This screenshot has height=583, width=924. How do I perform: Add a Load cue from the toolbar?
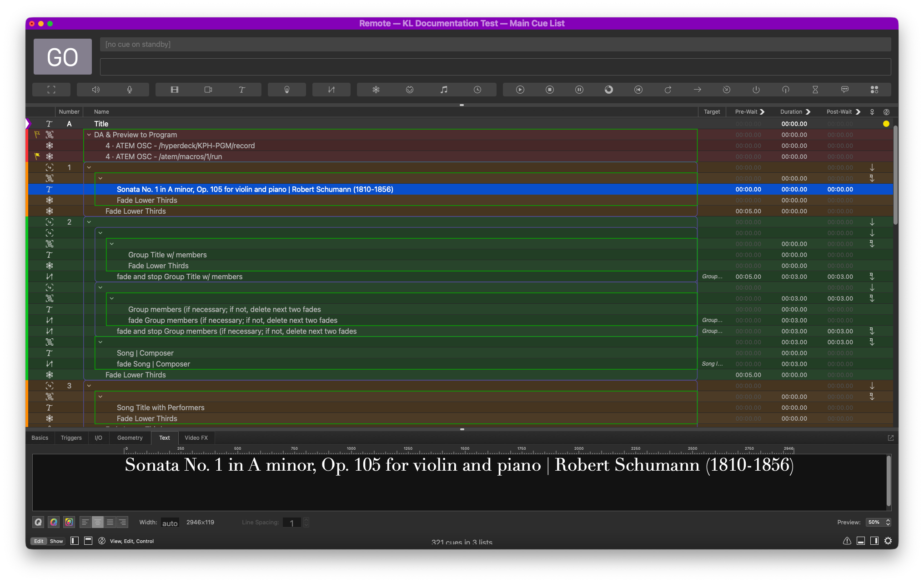point(609,90)
